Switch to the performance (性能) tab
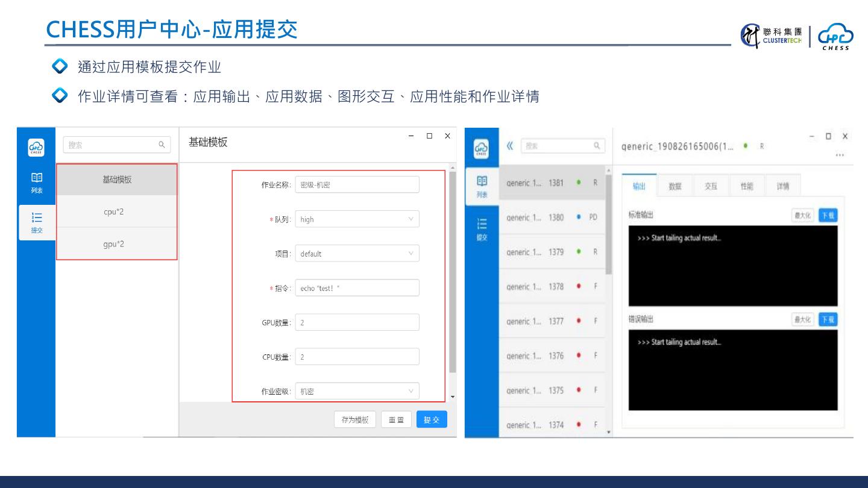868x488 pixels. pos(747,186)
